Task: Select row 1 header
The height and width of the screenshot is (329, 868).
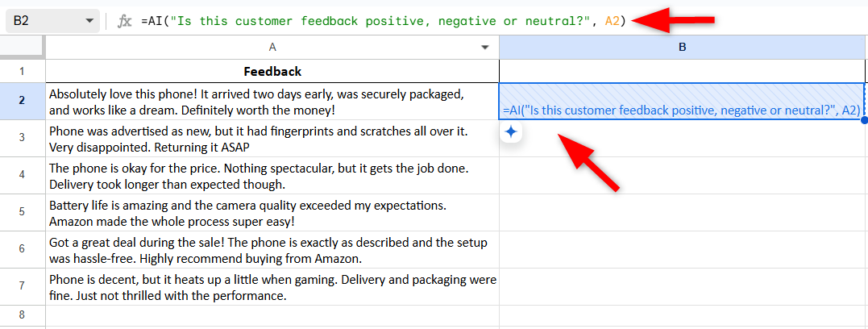Action: click(22, 71)
